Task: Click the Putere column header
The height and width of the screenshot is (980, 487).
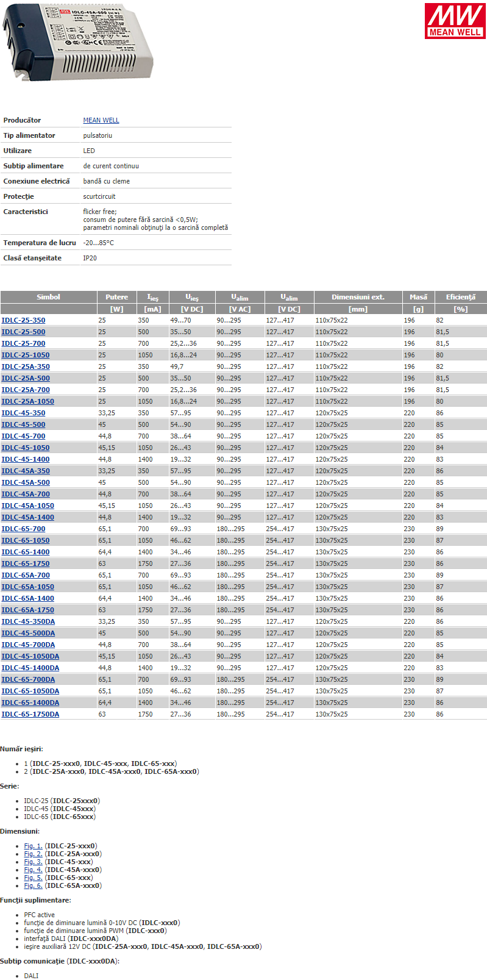Action: pyautogui.click(x=116, y=297)
